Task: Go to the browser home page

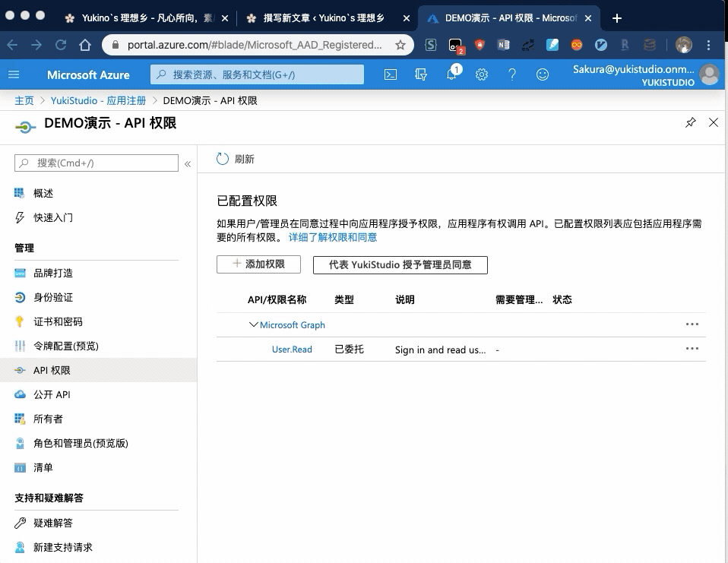Action: pyautogui.click(x=85, y=45)
